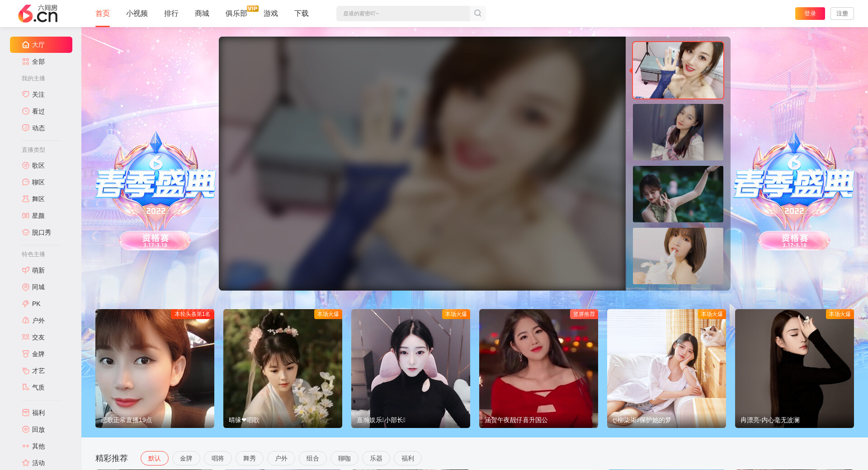The width and height of the screenshot is (868, 470).
Task: Click the 注册 register button
Action: pyautogui.click(x=842, y=14)
